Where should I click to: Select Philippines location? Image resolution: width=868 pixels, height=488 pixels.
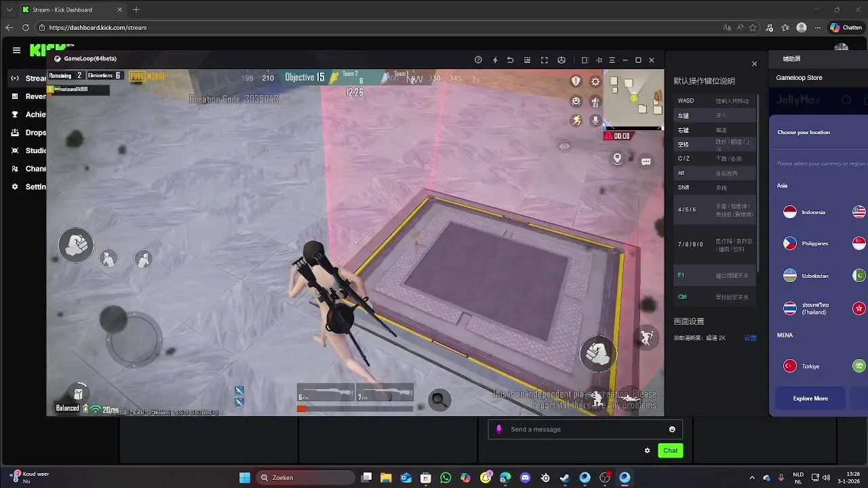pyautogui.click(x=807, y=243)
